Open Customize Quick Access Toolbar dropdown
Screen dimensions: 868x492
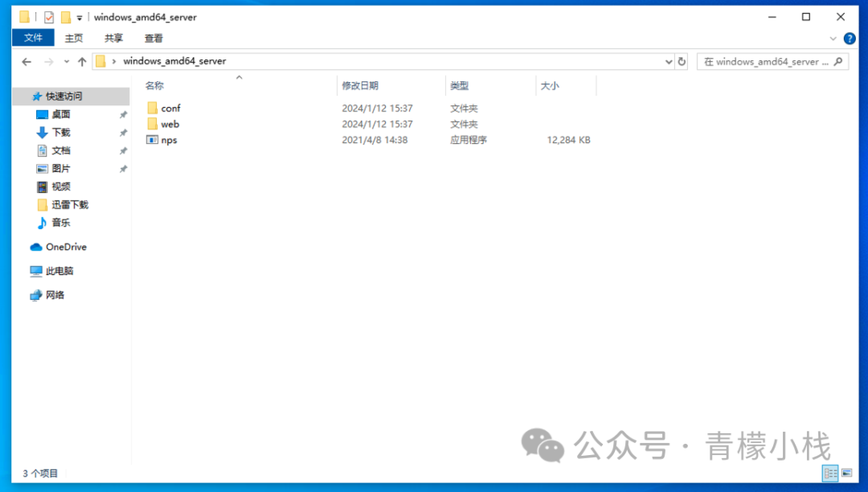pos(80,18)
